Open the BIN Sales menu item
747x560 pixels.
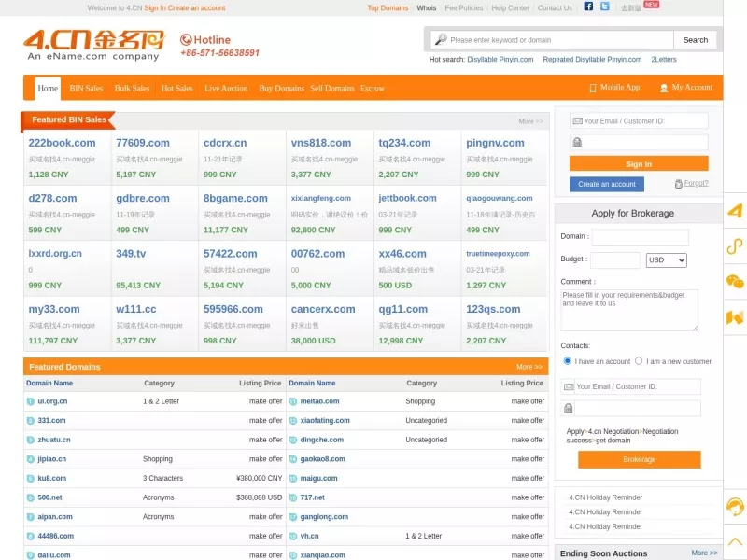tap(86, 88)
